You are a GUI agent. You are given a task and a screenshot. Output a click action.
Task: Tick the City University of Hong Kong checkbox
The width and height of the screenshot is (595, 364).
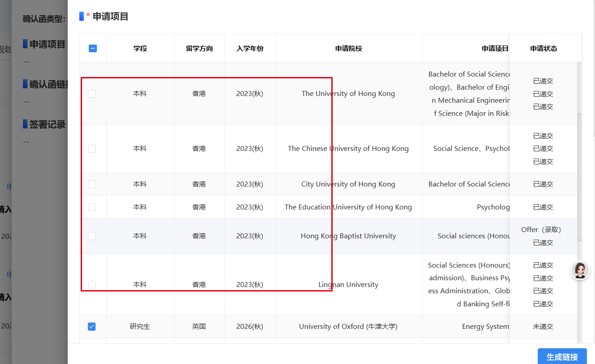(x=92, y=184)
